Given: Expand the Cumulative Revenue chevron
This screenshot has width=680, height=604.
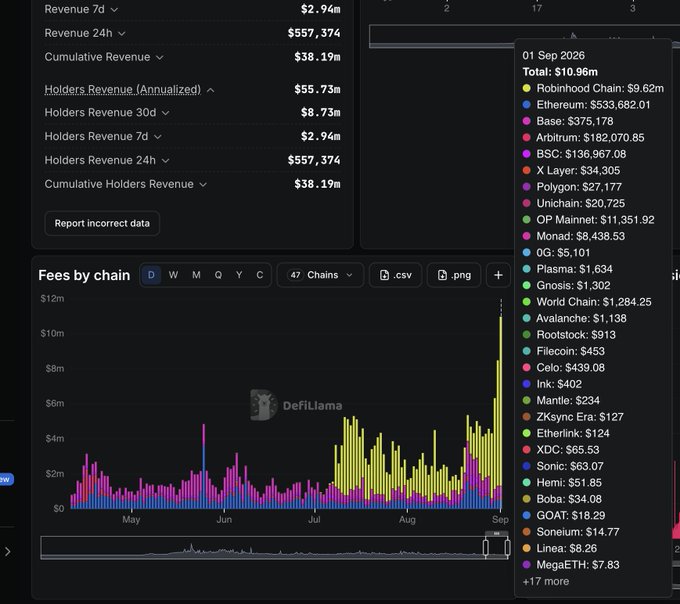Looking at the screenshot, I should [x=160, y=57].
